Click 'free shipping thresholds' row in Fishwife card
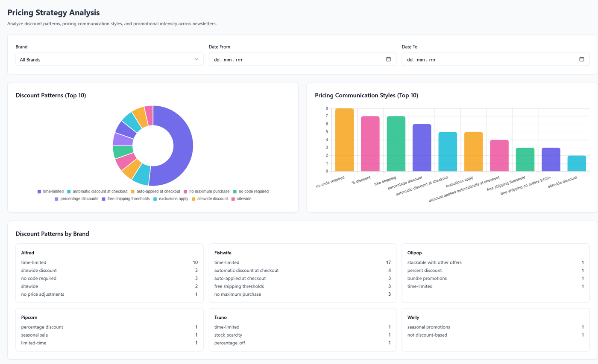 pyautogui.click(x=302, y=286)
